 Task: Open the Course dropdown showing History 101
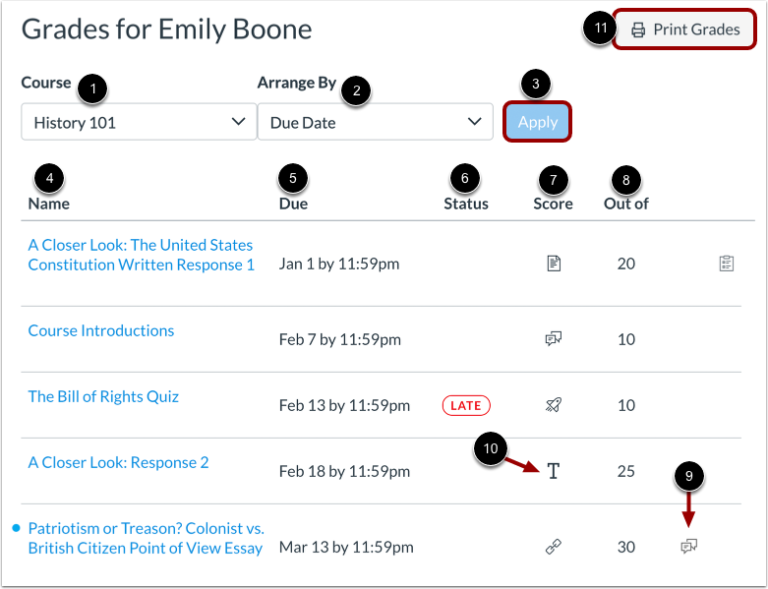click(x=137, y=123)
